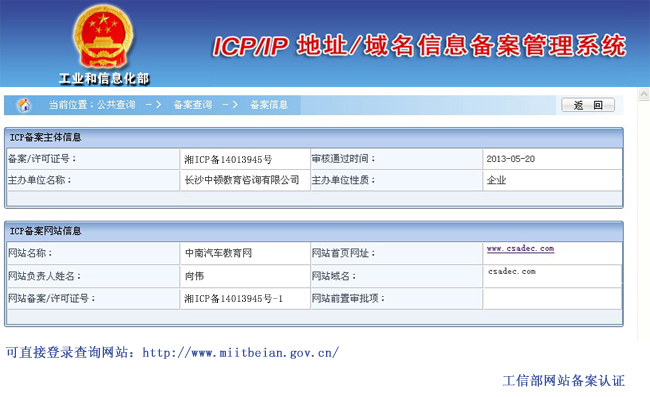
Task: Select 备案信息 in breadcrumb
Action: coord(269,105)
